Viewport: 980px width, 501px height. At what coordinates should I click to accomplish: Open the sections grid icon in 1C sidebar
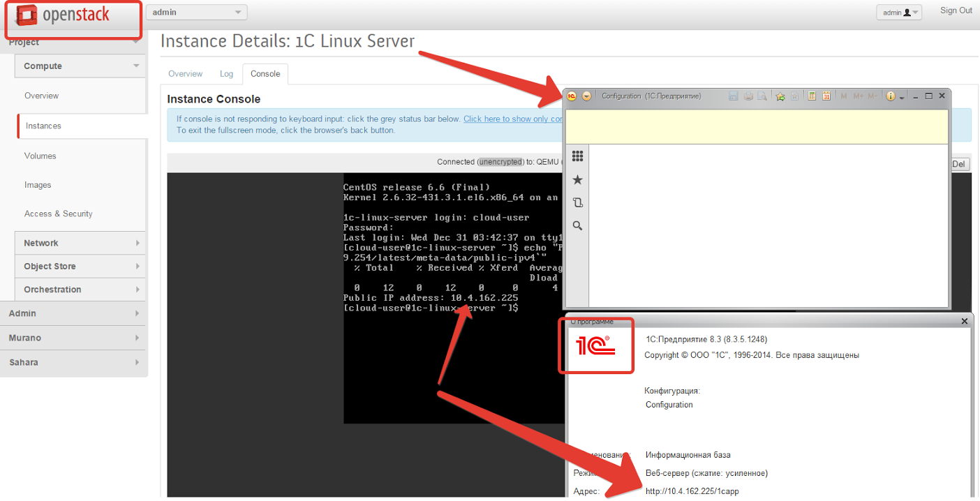577,156
